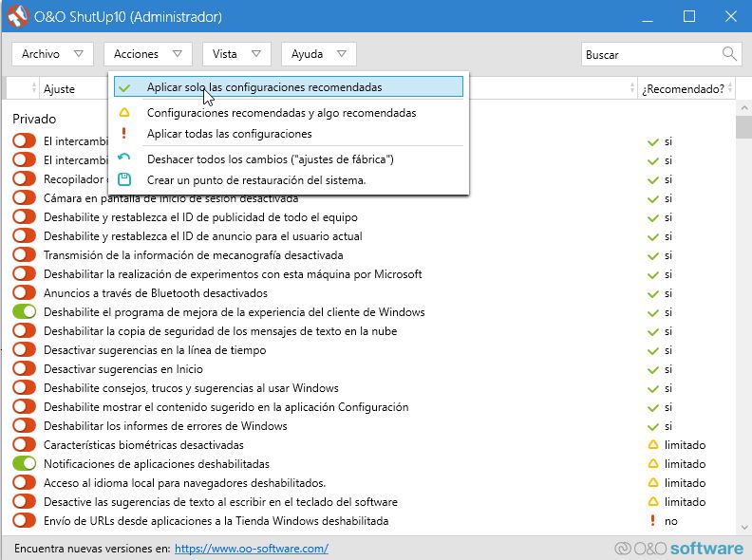This screenshot has height=560, width=752.
Task: Click the undo arrow icon beside Deshacer
Action: (123, 158)
